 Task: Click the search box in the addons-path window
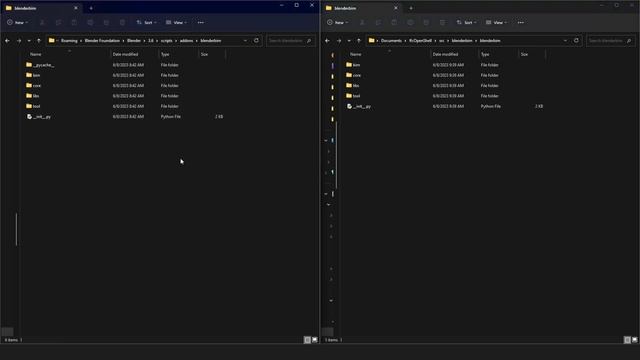point(291,40)
